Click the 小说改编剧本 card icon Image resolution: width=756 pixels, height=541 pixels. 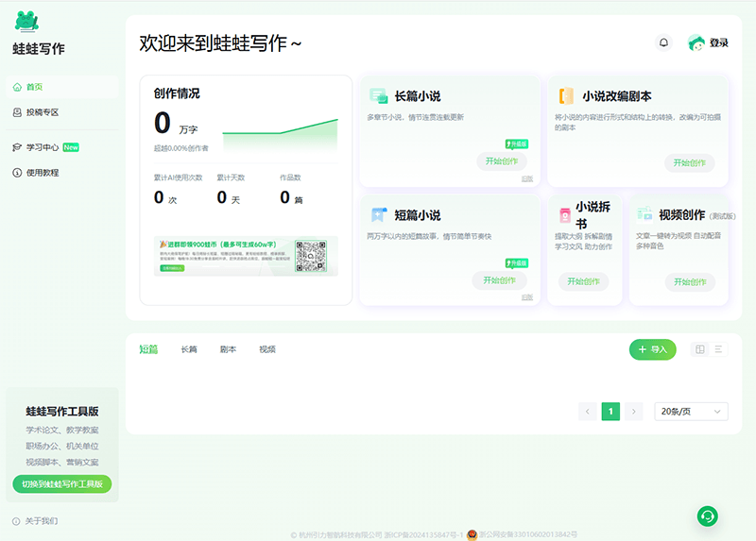click(x=566, y=95)
